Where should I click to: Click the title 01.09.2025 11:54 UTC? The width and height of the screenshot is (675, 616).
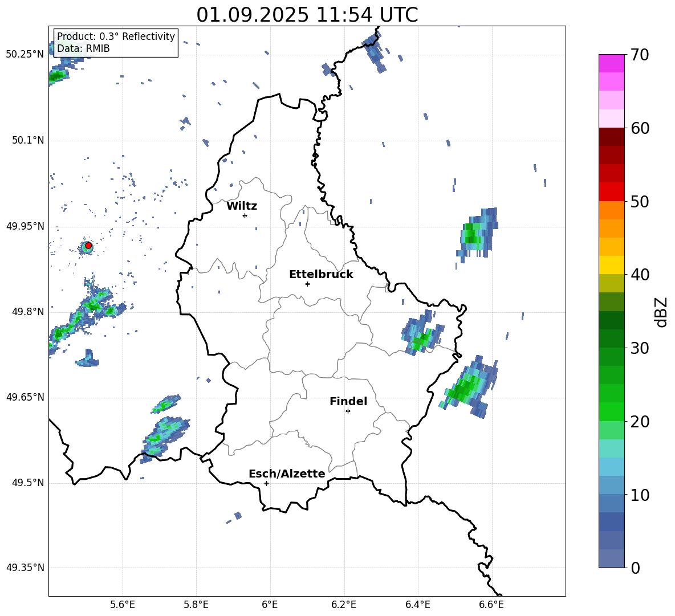(307, 15)
